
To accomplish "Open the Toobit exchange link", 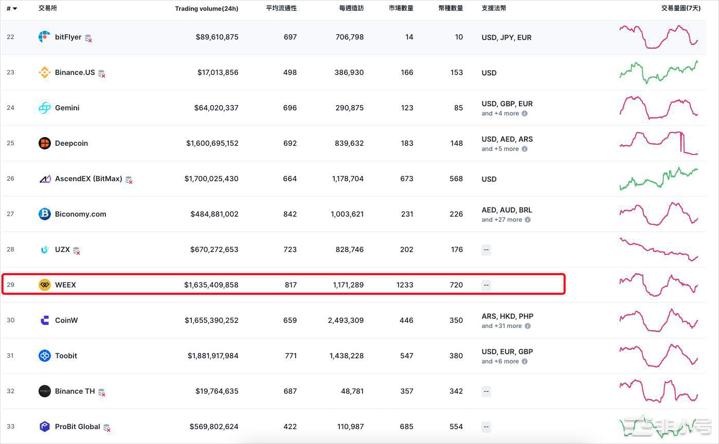I will click(66, 355).
